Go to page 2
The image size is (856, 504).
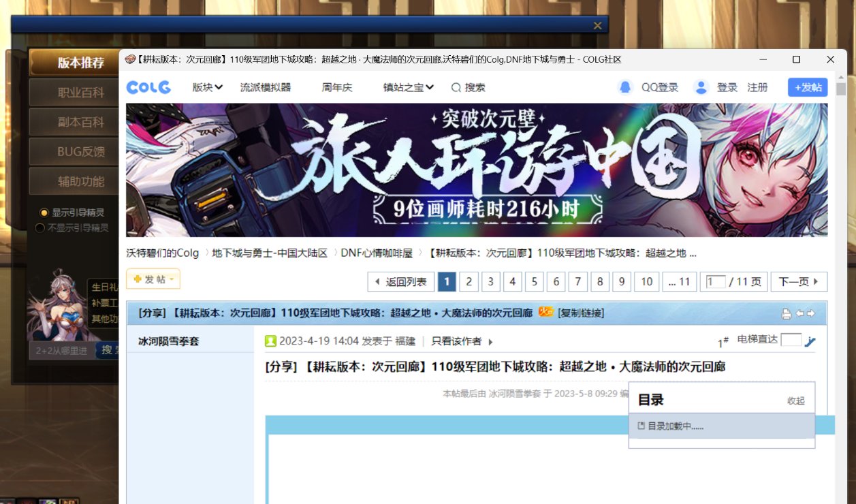click(x=469, y=282)
